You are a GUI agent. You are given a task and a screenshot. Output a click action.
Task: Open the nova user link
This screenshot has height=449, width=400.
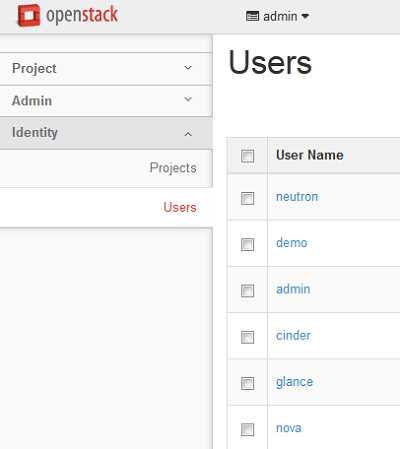click(289, 428)
